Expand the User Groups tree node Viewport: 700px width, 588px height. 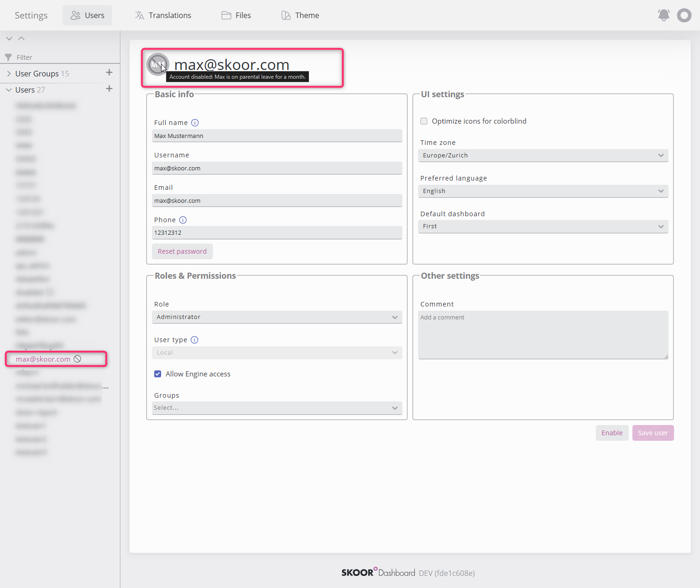click(9, 74)
